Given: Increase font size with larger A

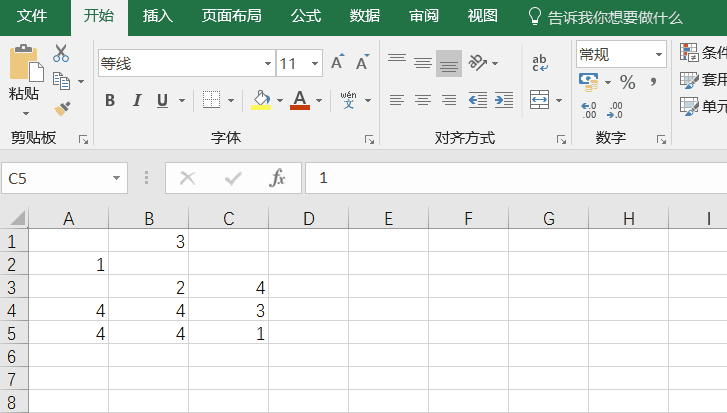Looking at the screenshot, I should click(x=338, y=62).
